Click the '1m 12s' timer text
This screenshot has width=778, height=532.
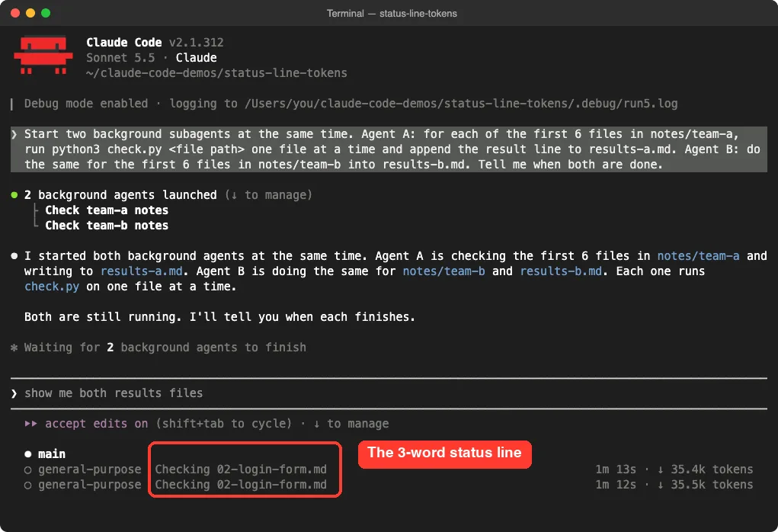click(x=616, y=485)
